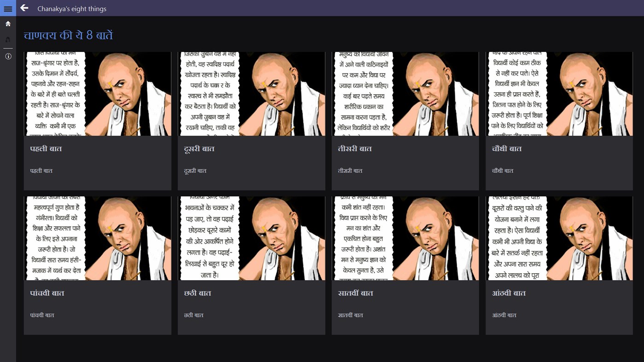The width and height of the screenshot is (644, 362).
Task: Select the 'सातवीं बात' tile
Action: [x=405, y=238]
